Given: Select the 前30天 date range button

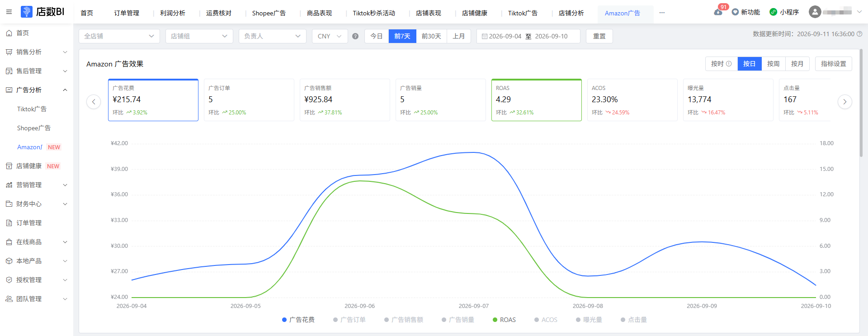Looking at the screenshot, I should point(431,36).
